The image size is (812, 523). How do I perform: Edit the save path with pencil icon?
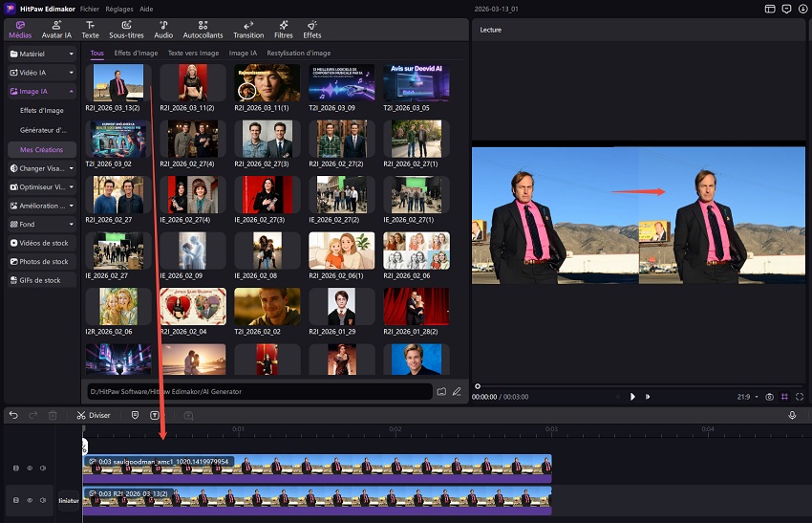(x=457, y=391)
